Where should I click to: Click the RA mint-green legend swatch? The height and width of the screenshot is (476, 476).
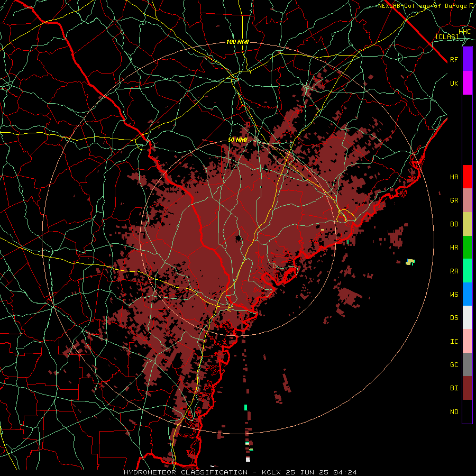pos(467,271)
